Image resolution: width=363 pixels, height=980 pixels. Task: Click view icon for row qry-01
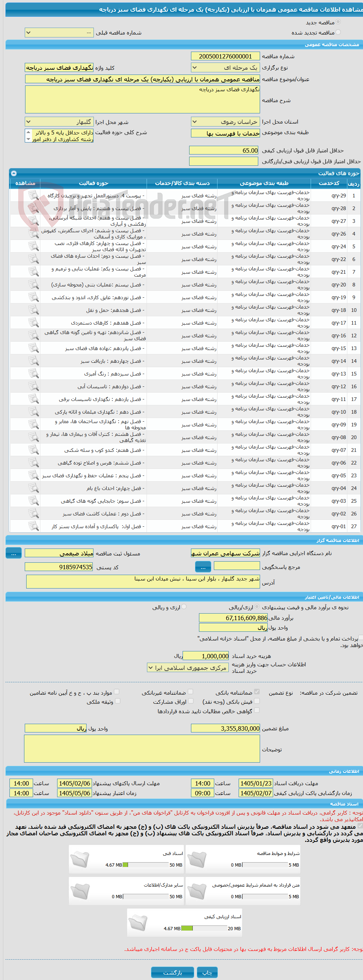pos(33,526)
